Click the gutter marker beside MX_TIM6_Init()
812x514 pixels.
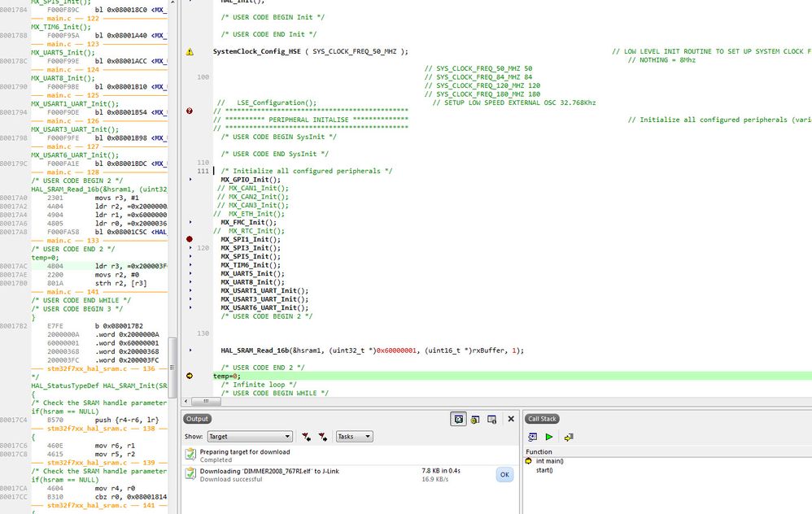[x=190, y=265]
